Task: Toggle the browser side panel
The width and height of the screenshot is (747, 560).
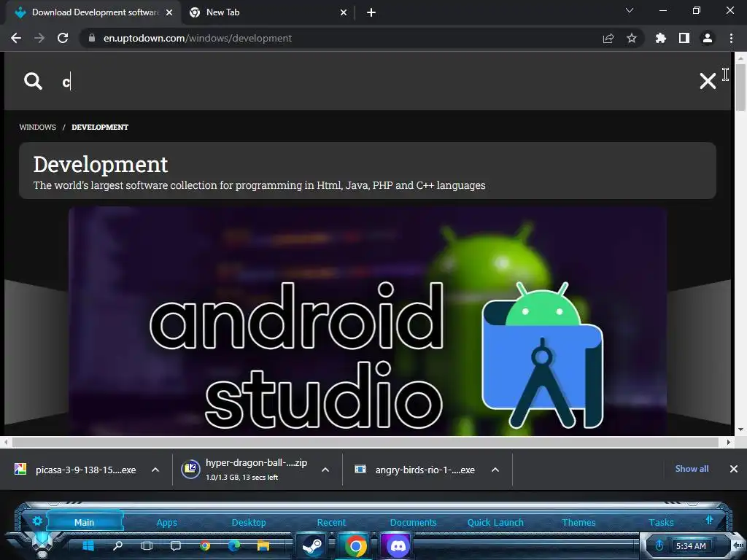Action: (684, 38)
